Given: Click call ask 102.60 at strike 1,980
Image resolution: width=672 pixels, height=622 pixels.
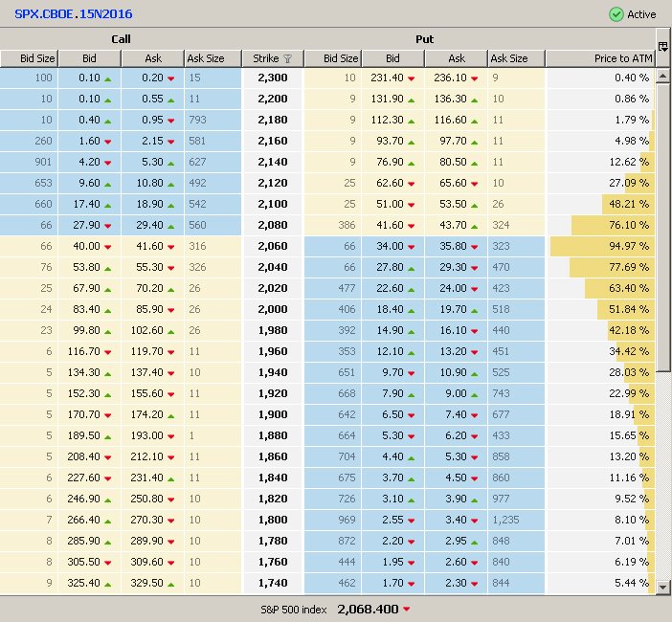Looking at the screenshot, I should 153,330.
